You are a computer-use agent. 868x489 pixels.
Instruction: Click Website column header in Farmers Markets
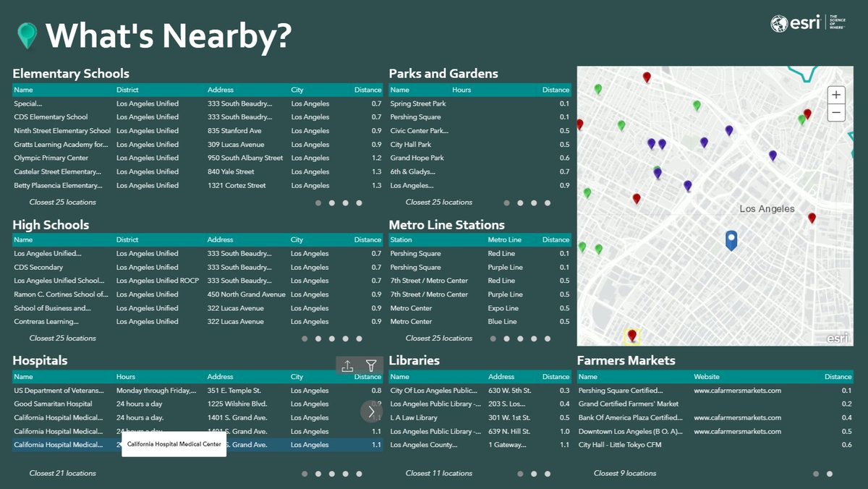click(707, 377)
